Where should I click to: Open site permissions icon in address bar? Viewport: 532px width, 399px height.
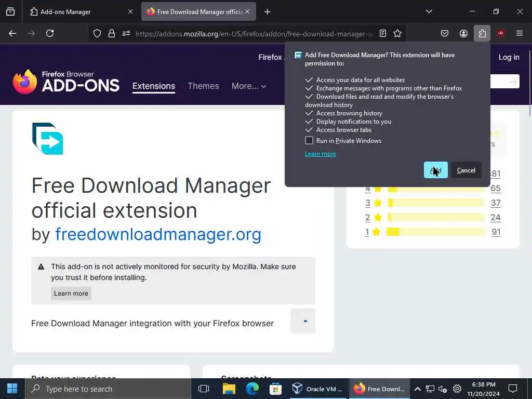126,33
